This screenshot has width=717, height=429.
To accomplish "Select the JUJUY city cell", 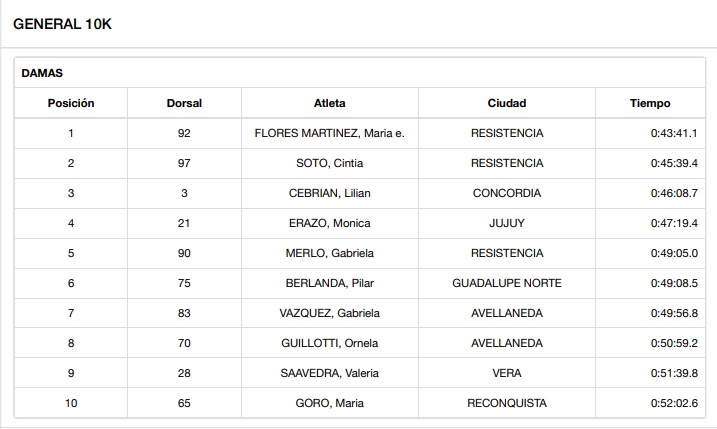I will coord(506,223).
